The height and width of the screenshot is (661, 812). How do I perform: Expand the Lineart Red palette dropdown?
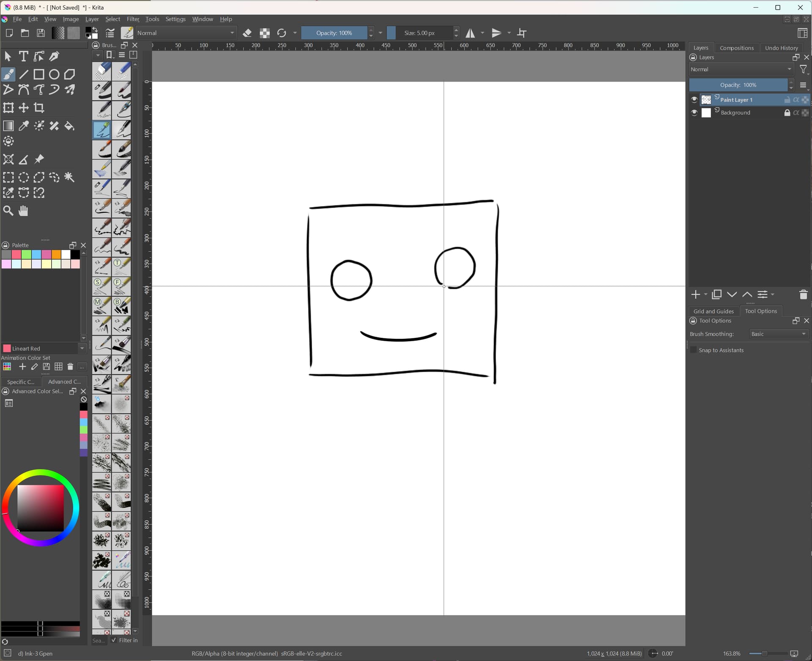(x=82, y=348)
